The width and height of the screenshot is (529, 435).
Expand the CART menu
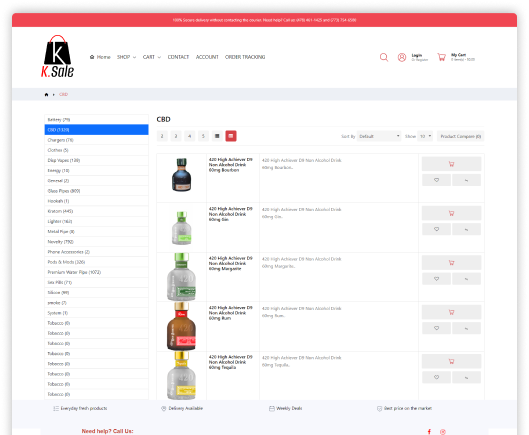152,57
